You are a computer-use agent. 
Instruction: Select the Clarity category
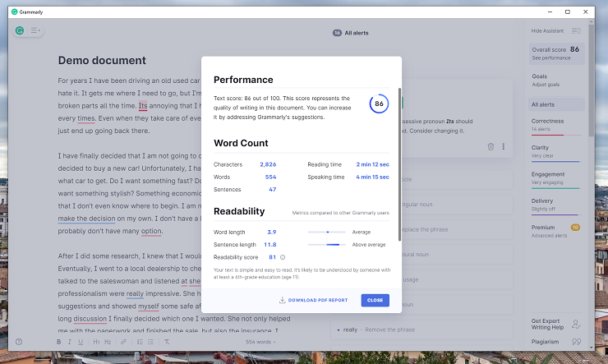(556, 152)
